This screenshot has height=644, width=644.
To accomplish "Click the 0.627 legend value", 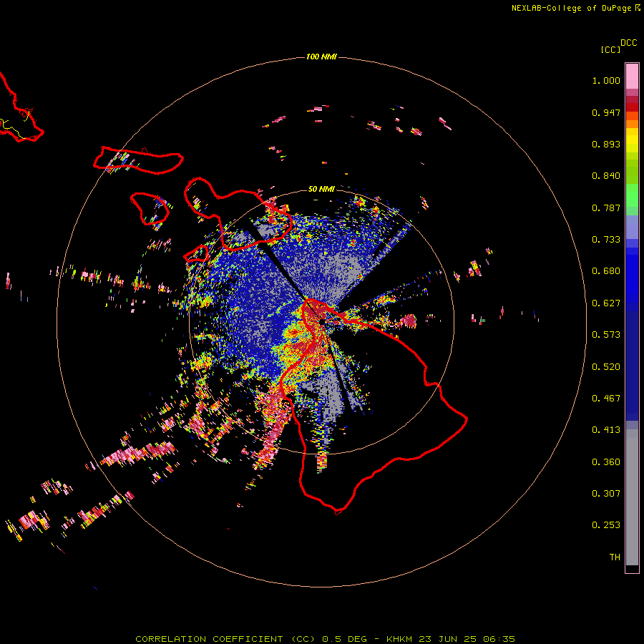I will [606, 303].
